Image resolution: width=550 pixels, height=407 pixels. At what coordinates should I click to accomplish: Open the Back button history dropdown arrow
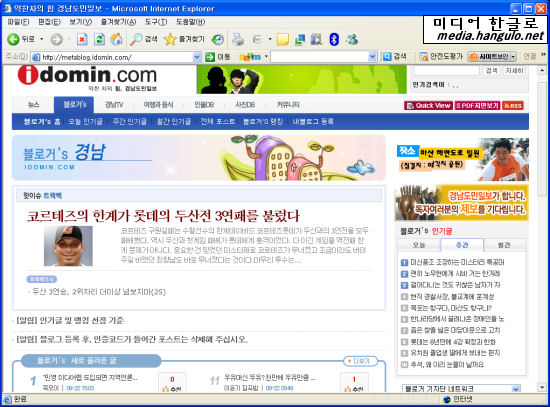pos(42,39)
